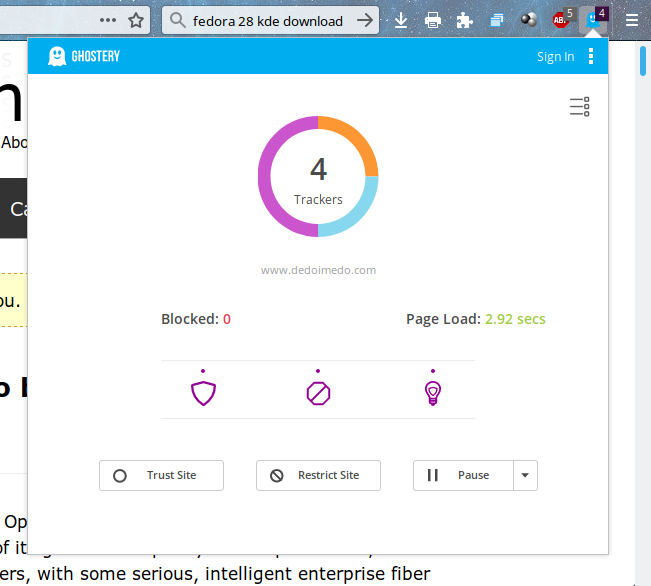Click the synced tabs toolbar icon
Image resolution: width=651 pixels, height=586 pixels.
click(x=496, y=20)
